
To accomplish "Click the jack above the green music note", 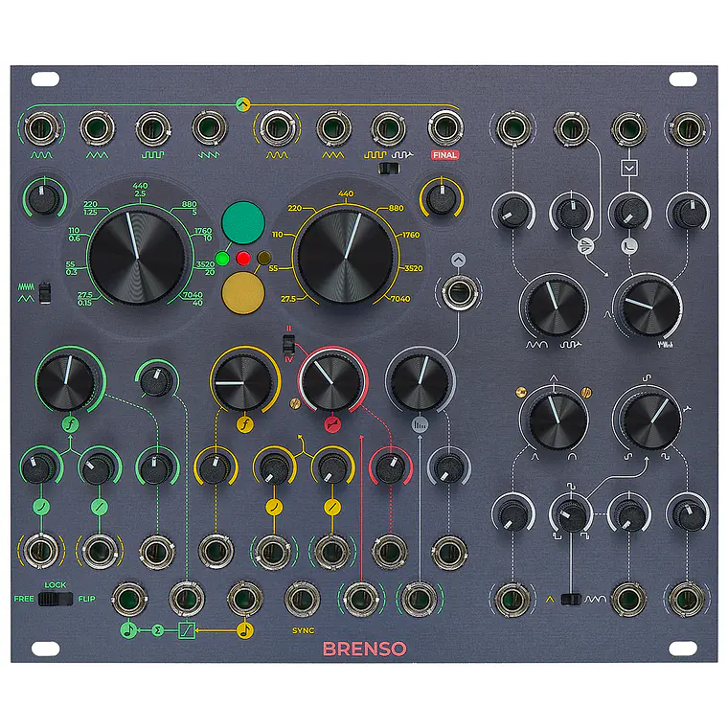I will tap(129, 599).
